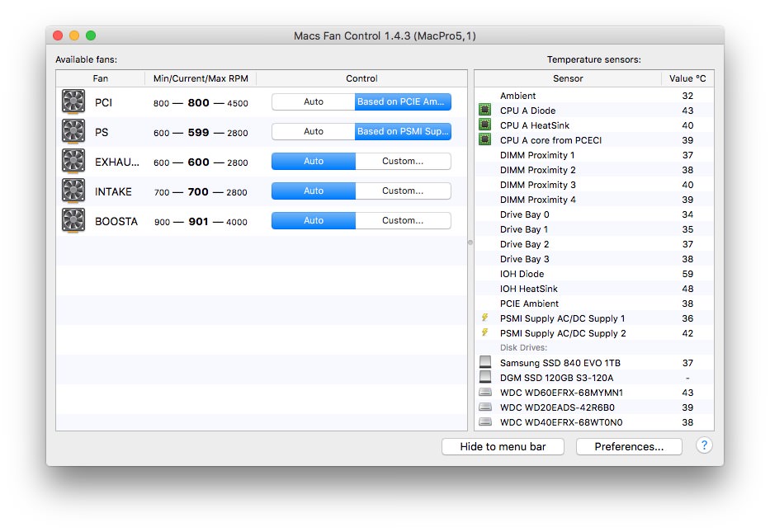Click the PCI fan icon
Screen dimensions: 770x532
[73, 101]
